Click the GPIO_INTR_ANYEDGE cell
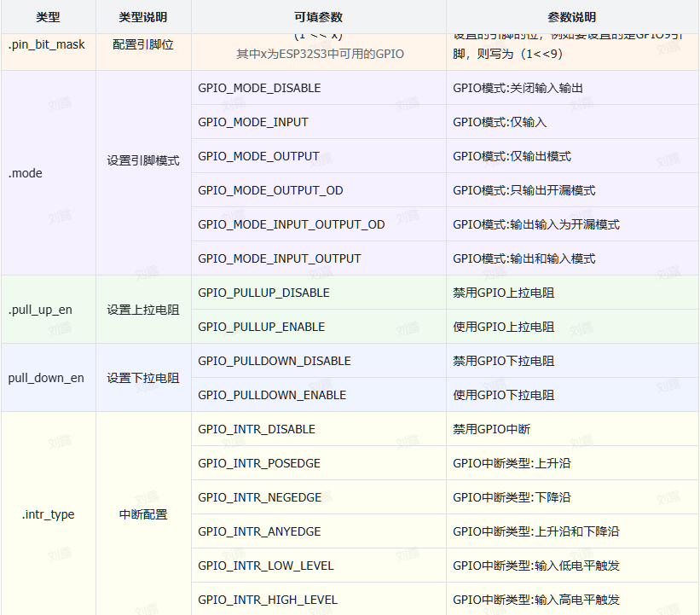The width and height of the screenshot is (700, 615). click(x=259, y=531)
